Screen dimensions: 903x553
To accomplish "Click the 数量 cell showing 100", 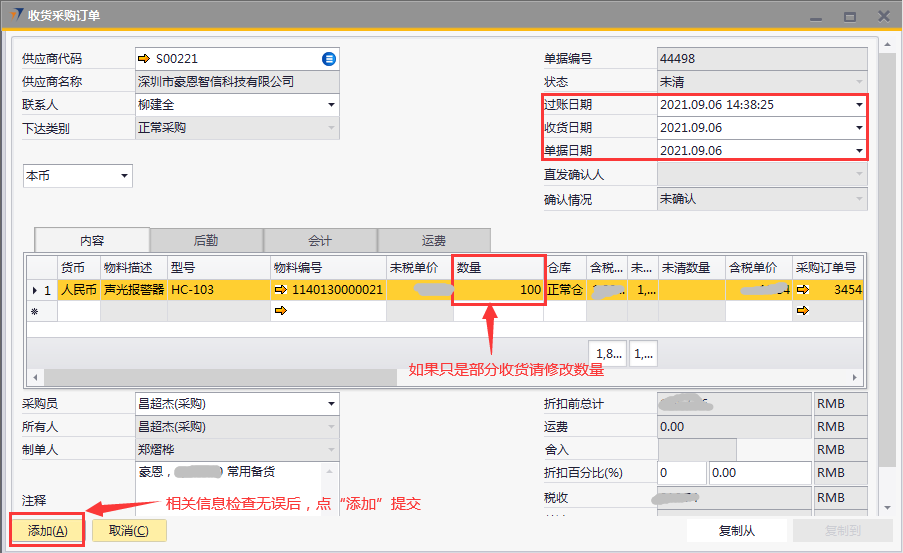I will point(499,290).
